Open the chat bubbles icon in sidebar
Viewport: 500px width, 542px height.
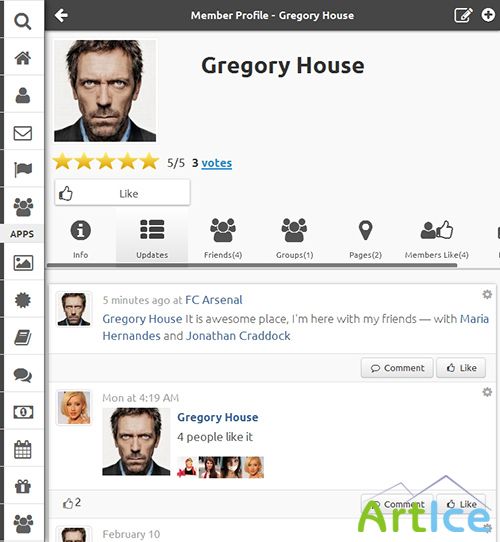(x=23, y=375)
